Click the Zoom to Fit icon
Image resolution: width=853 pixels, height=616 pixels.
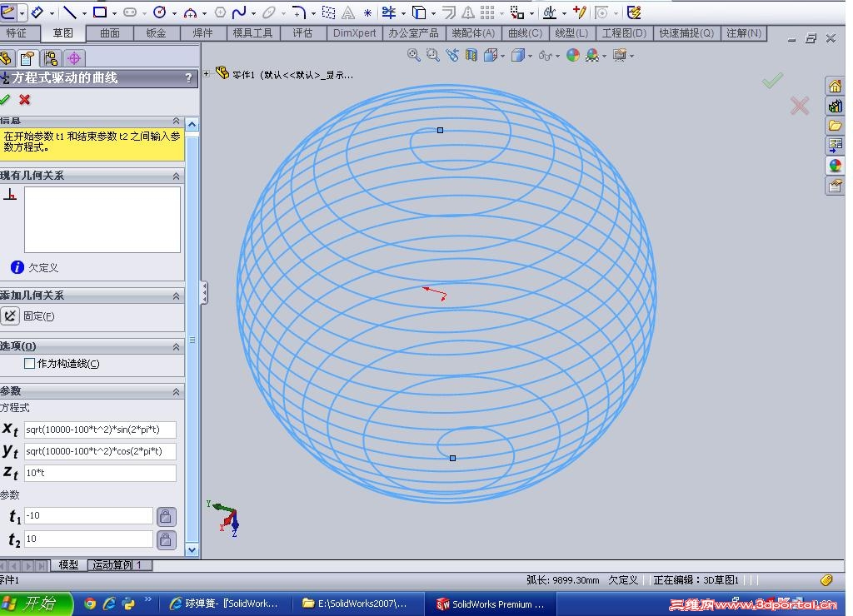coord(413,55)
